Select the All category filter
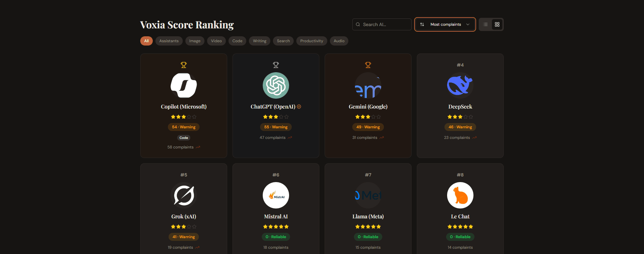This screenshot has height=254, width=644. pyautogui.click(x=147, y=41)
